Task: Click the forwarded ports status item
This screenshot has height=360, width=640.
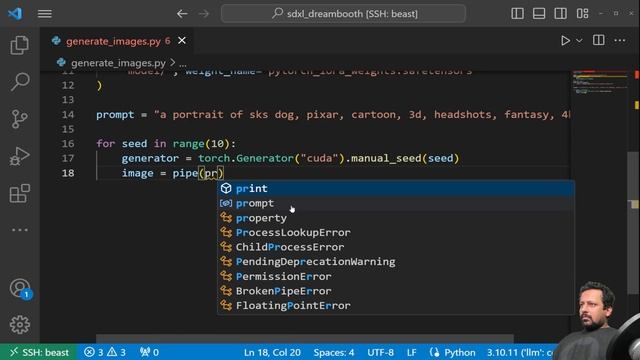Action: 149,352
